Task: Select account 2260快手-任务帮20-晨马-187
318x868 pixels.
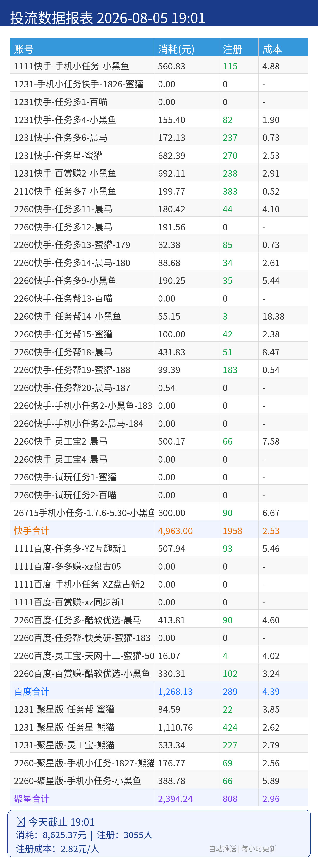Action: pyautogui.click(x=72, y=388)
